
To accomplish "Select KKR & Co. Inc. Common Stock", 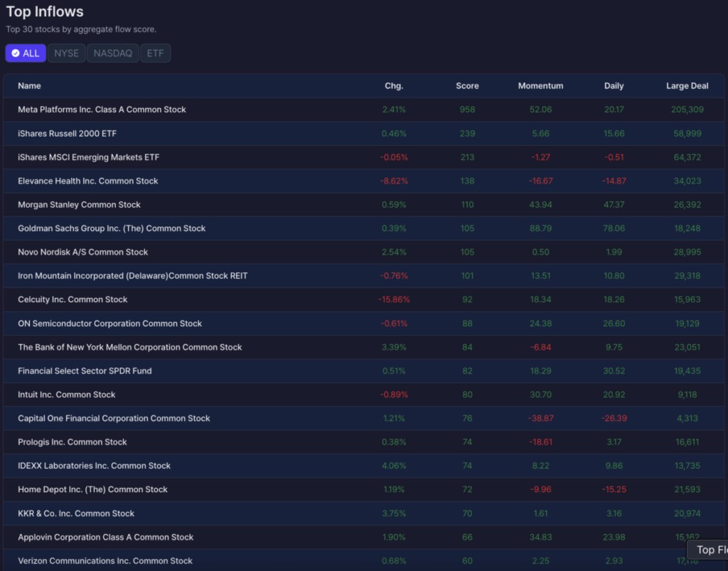I will (363, 513).
